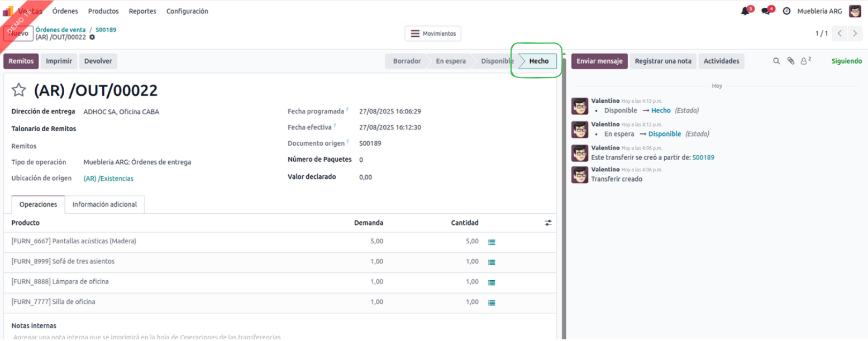Click the paperclip attachments icon
Image resolution: width=868 pixels, height=341 pixels.
click(790, 61)
